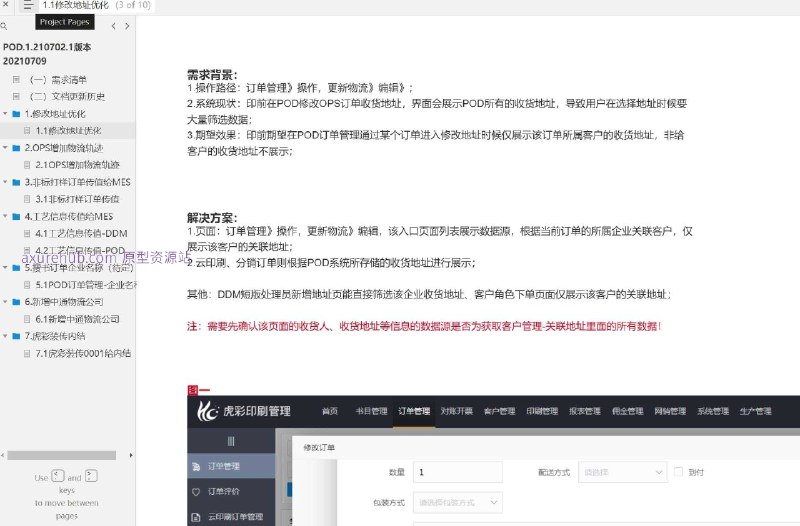Screen dimensions: 800x526
Task: Open the 2.1OPS增加物流轨迹 page
Action: coord(78,165)
